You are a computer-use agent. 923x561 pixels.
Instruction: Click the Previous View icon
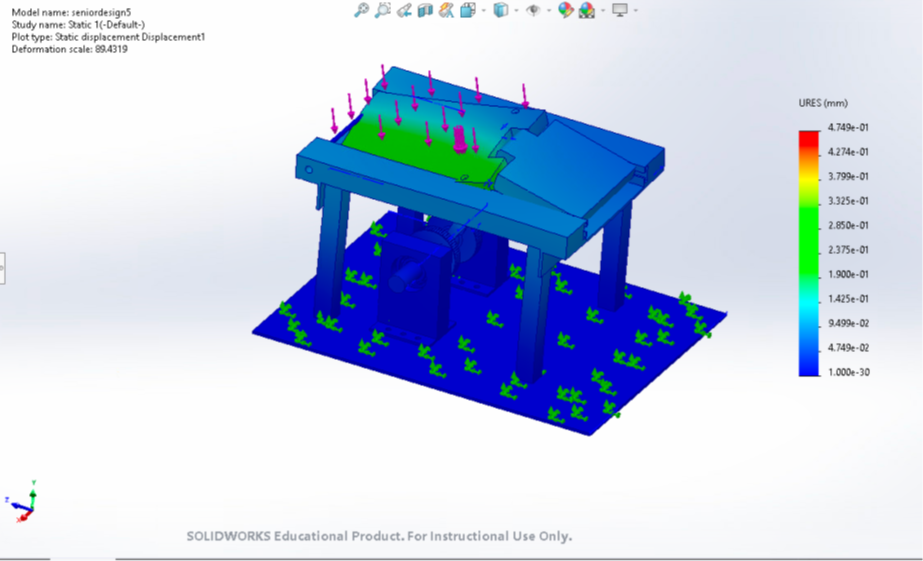pos(404,10)
